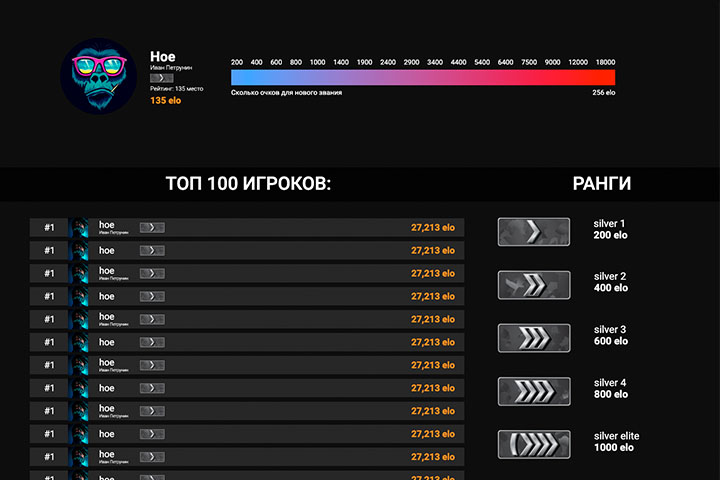This screenshot has height=480, width=720.
Task: Click the small rank badge under Иван Петрунин
Action: (x=161, y=78)
